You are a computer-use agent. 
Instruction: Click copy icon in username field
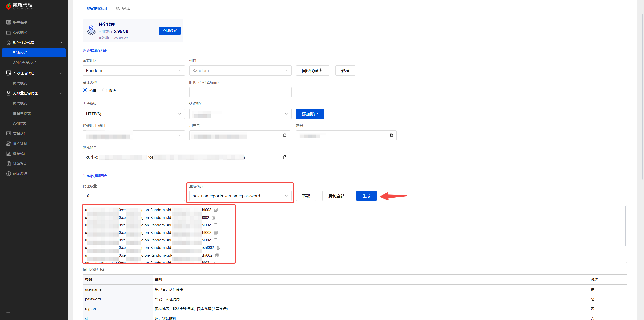click(285, 135)
